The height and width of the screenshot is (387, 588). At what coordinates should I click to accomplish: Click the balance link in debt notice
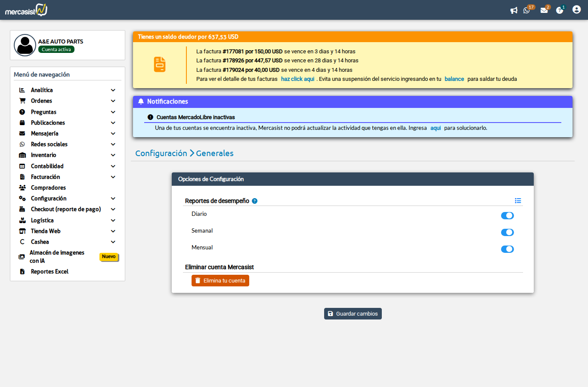pos(454,79)
